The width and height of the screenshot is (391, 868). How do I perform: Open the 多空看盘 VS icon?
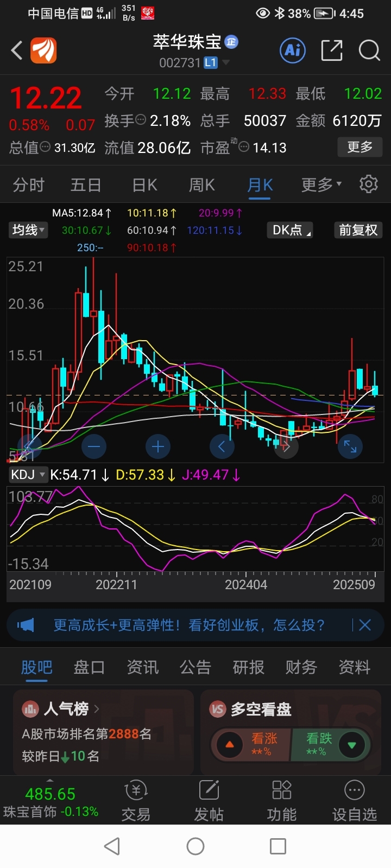tap(217, 709)
